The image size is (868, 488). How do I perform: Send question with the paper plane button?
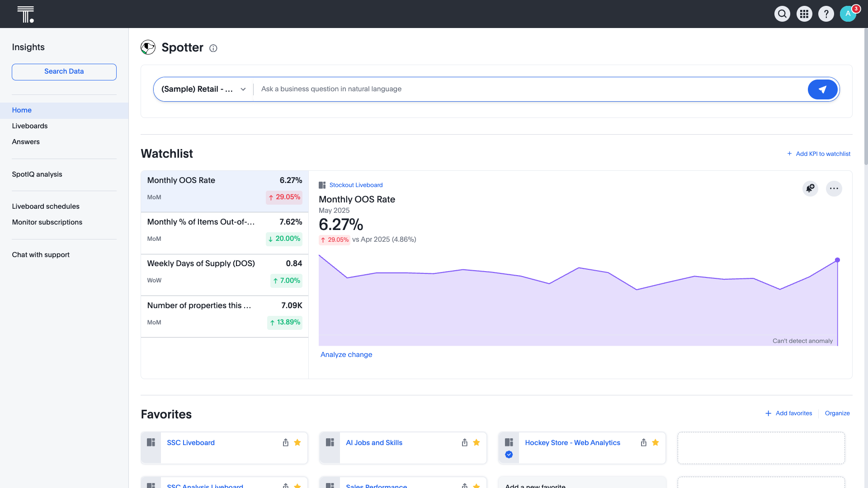[822, 89]
